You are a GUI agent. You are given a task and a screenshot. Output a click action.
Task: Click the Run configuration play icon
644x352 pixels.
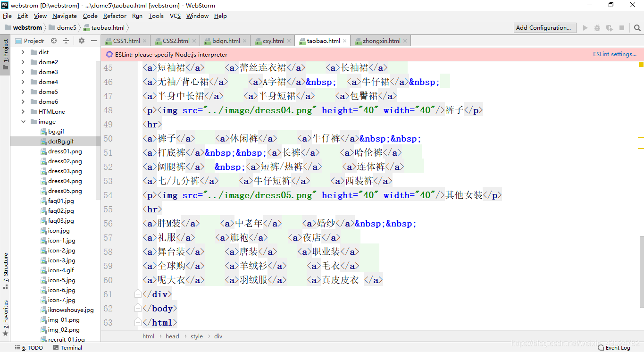tap(585, 28)
